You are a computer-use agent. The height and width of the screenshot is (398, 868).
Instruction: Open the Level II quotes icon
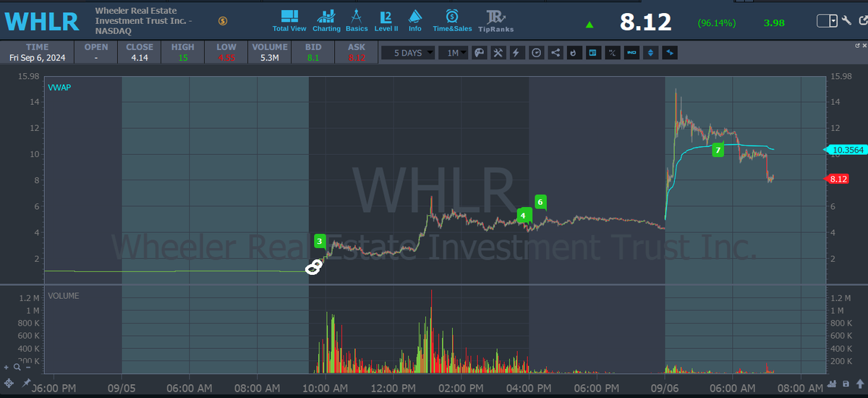tap(386, 21)
